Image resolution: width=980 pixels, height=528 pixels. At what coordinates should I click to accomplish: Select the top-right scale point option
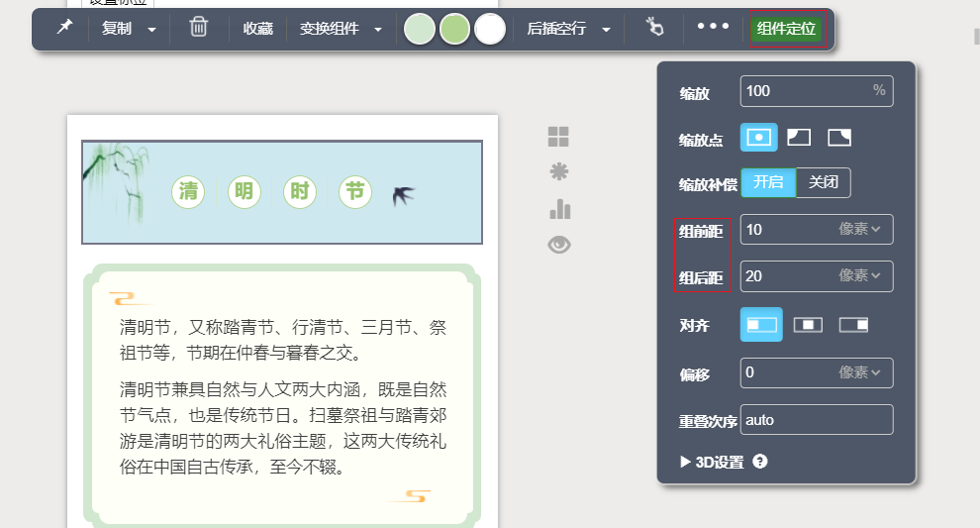pyautogui.click(x=839, y=138)
